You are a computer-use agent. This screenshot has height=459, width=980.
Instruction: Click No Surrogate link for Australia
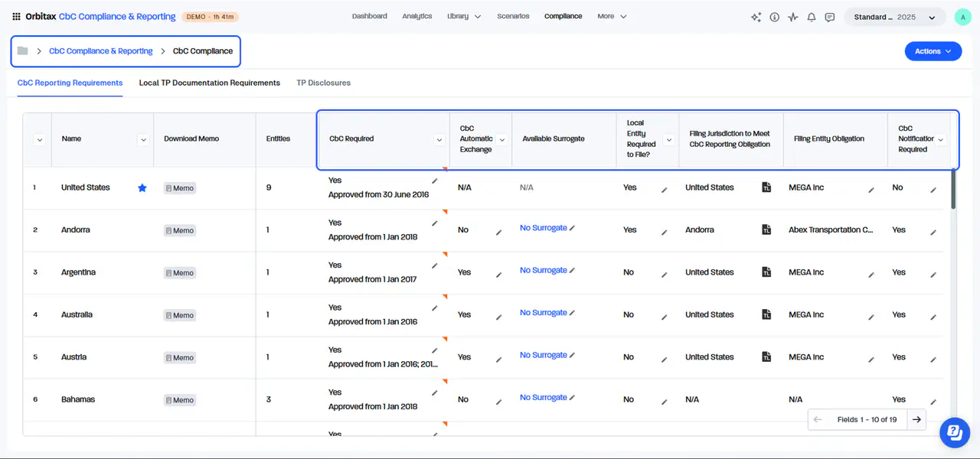543,312
